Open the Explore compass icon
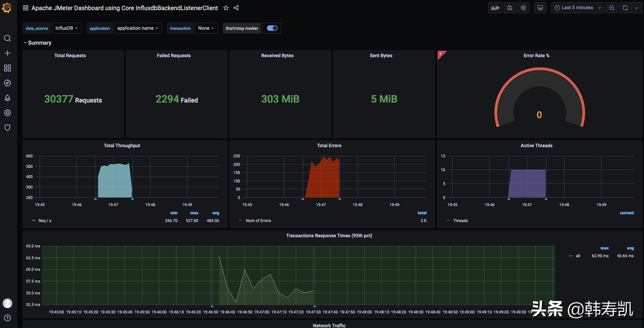644x328 pixels. click(x=7, y=83)
